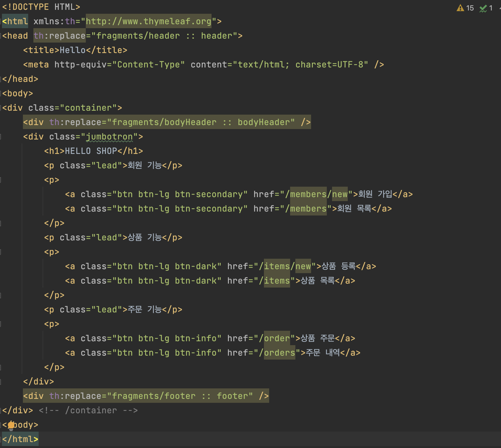Click the meta http-equiv Content-Type line
501x448 pixels.
coord(204,65)
